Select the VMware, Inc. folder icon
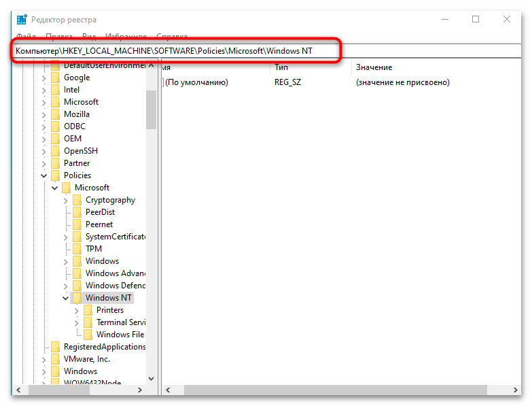This screenshot has height=406, width=532. coord(55,359)
